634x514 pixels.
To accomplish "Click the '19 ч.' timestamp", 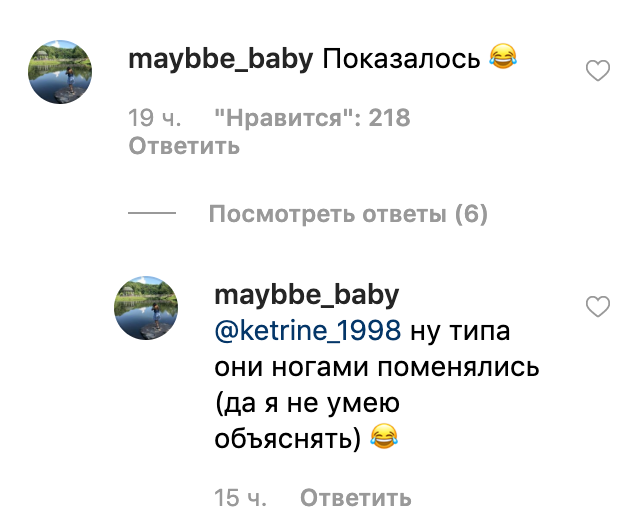I will pos(155,117).
